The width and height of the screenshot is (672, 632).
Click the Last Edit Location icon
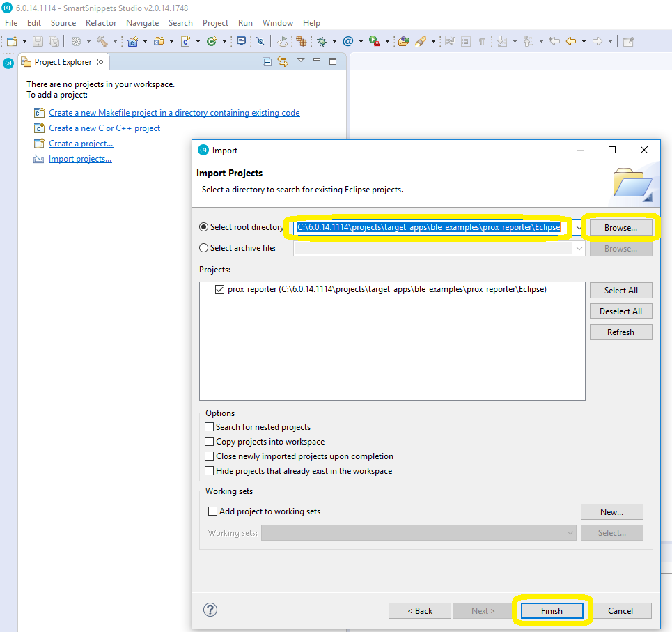click(x=554, y=41)
